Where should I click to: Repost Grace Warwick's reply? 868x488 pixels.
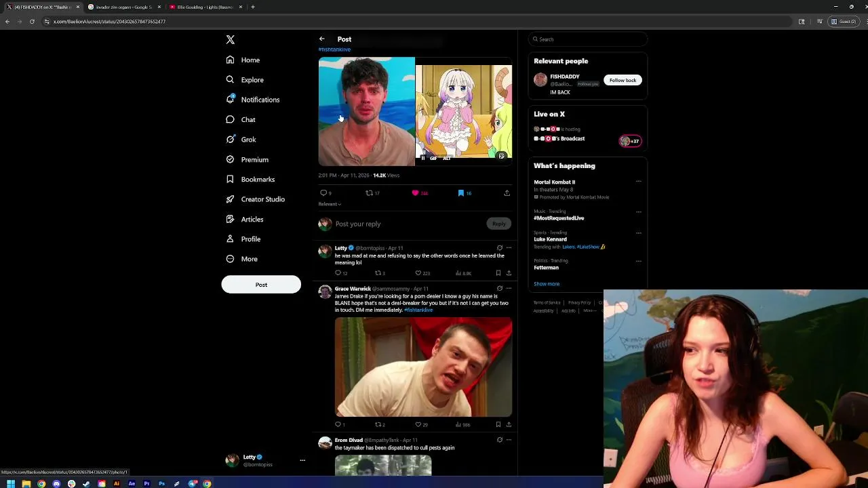[x=378, y=425]
